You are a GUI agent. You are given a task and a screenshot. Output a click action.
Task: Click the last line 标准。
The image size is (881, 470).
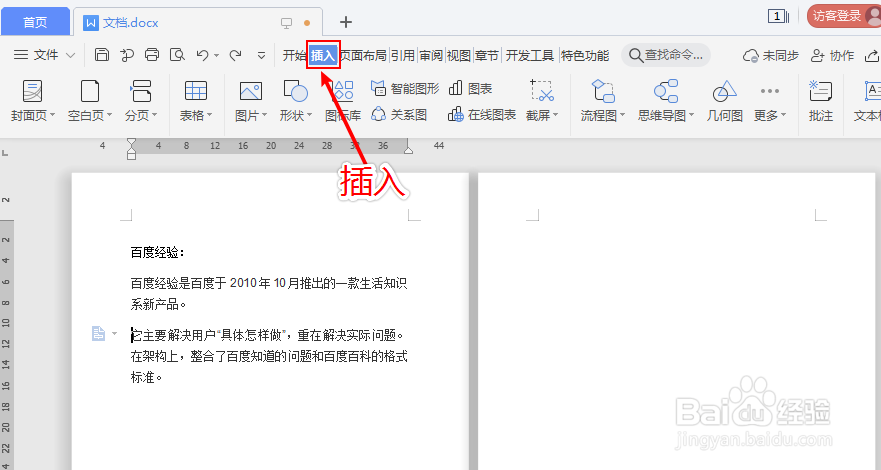[147, 377]
